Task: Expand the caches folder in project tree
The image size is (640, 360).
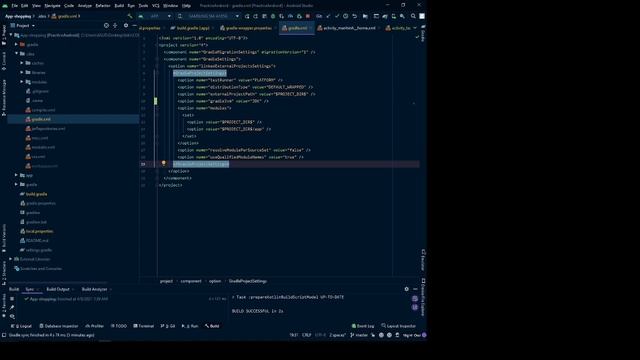Action: (22, 63)
